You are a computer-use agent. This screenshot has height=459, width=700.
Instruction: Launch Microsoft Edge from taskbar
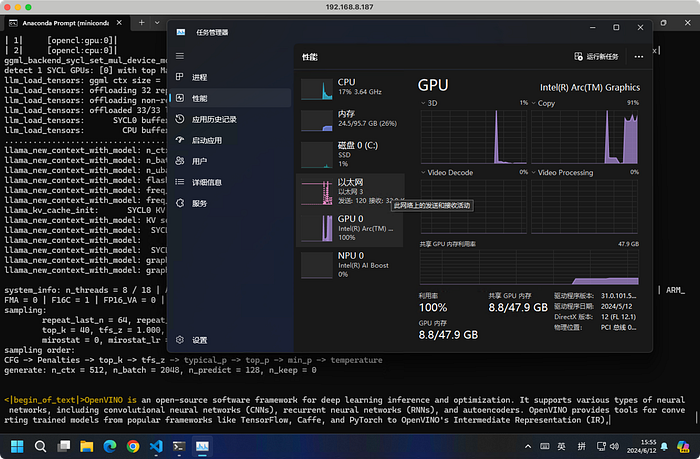110,446
